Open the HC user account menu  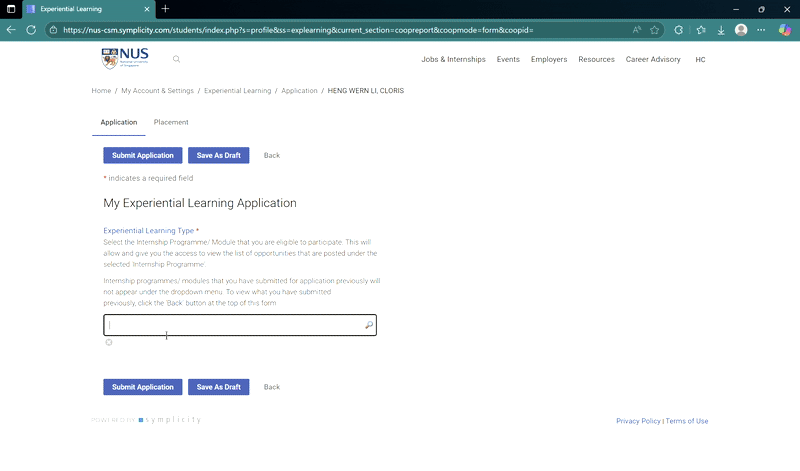tap(700, 60)
